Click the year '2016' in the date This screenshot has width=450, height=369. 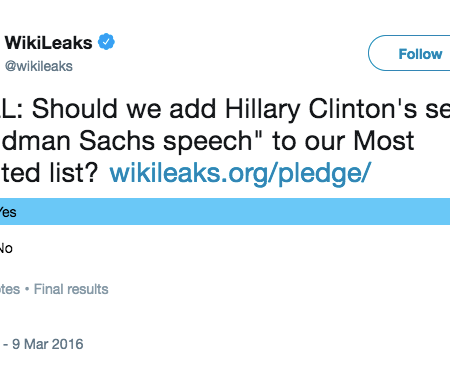coord(68,344)
